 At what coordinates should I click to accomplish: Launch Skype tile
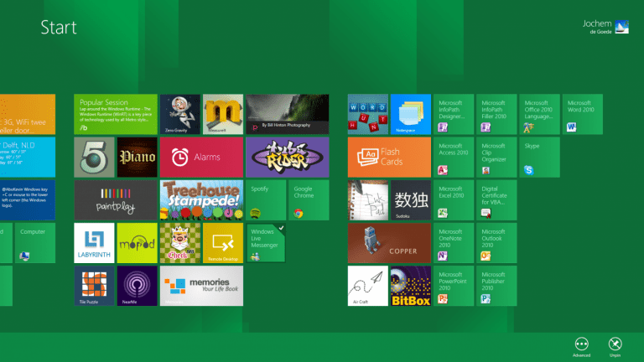click(539, 158)
